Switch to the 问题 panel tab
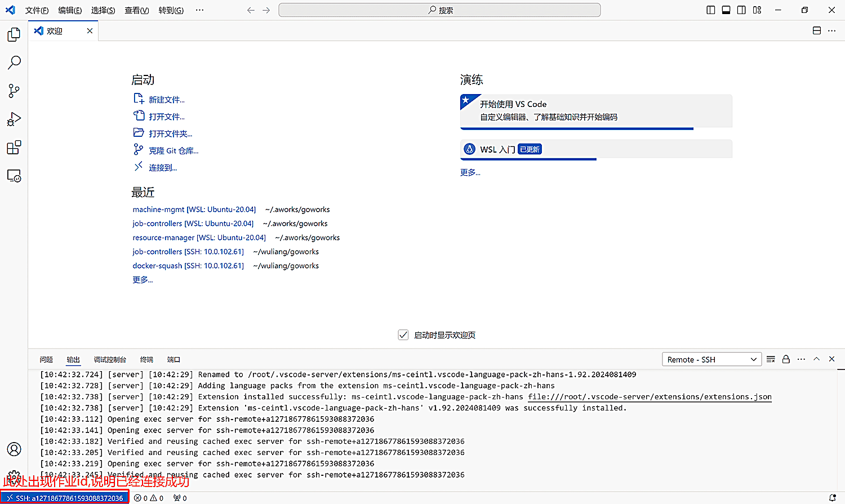 [46, 359]
